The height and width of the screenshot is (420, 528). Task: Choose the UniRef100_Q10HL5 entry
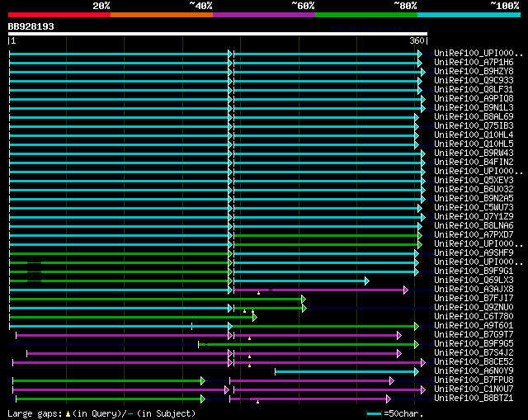(x=474, y=144)
